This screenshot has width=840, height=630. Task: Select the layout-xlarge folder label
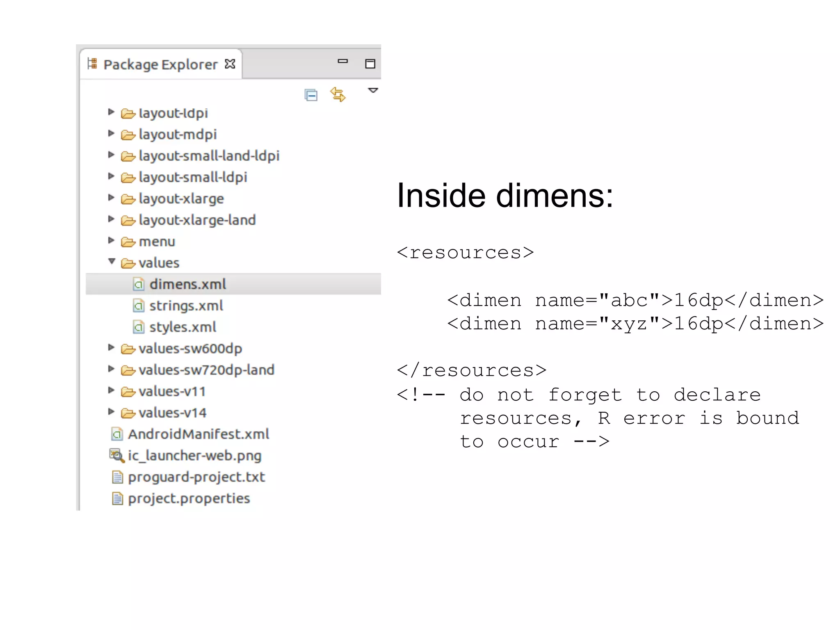pos(181,199)
